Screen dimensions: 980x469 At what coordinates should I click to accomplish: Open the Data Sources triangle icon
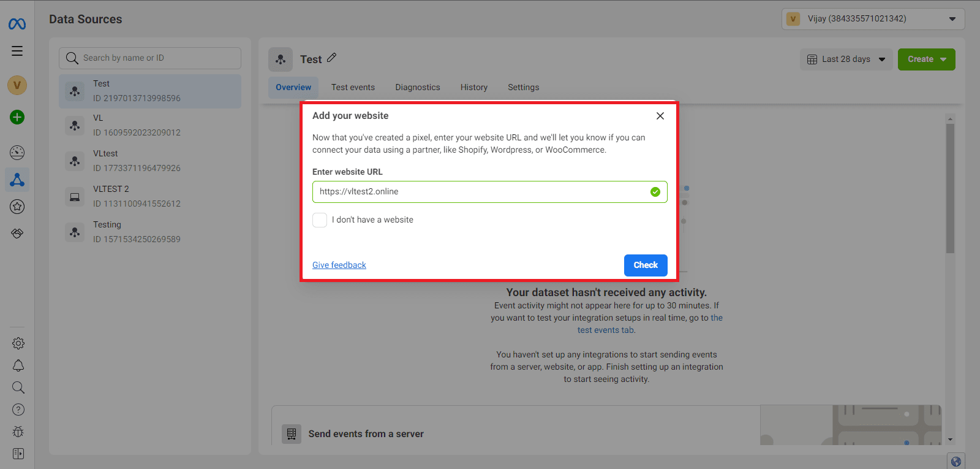click(x=17, y=180)
